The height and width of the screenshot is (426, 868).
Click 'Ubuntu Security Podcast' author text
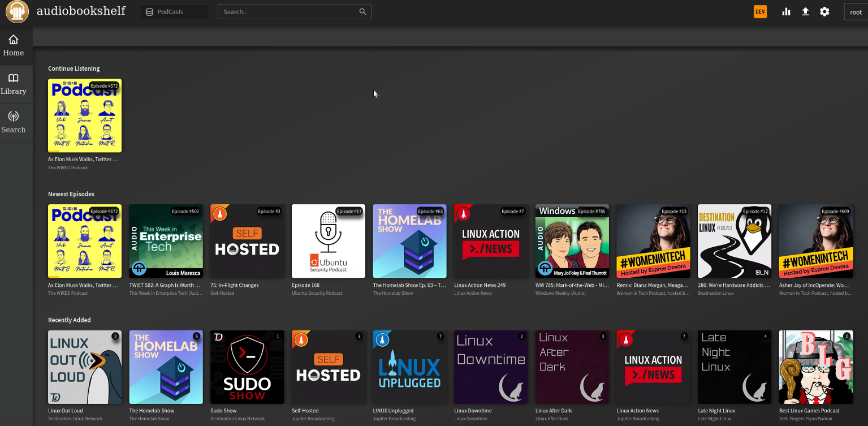tap(317, 293)
